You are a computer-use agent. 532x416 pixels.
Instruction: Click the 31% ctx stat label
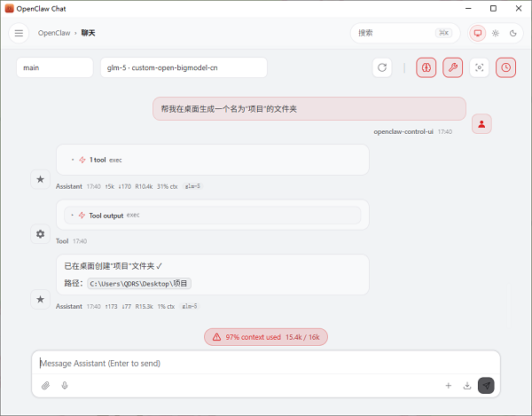(167, 186)
